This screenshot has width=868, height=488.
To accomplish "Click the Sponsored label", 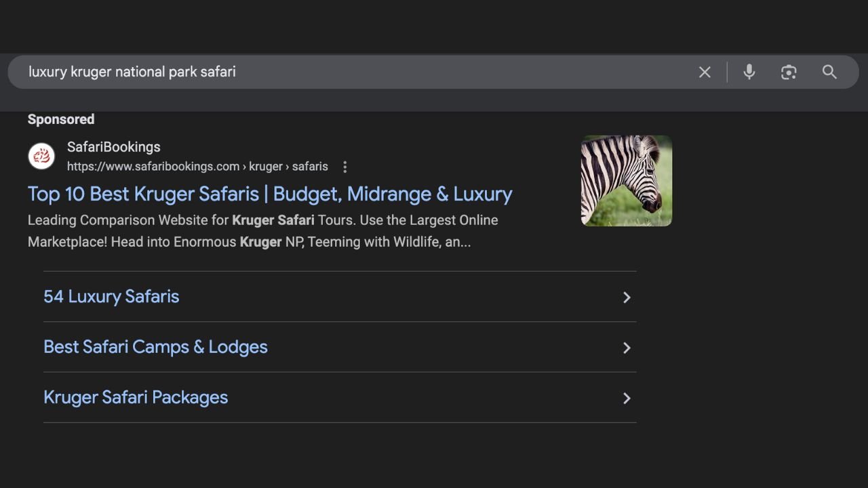I will (61, 119).
